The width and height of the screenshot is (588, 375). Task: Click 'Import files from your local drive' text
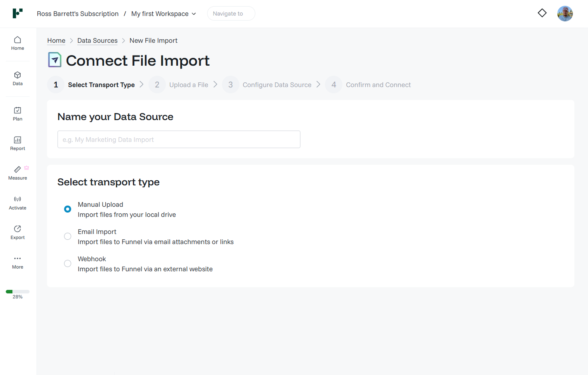127,215
